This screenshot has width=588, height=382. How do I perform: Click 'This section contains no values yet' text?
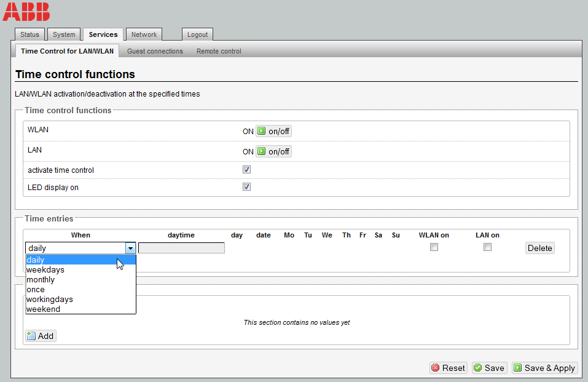(x=297, y=322)
